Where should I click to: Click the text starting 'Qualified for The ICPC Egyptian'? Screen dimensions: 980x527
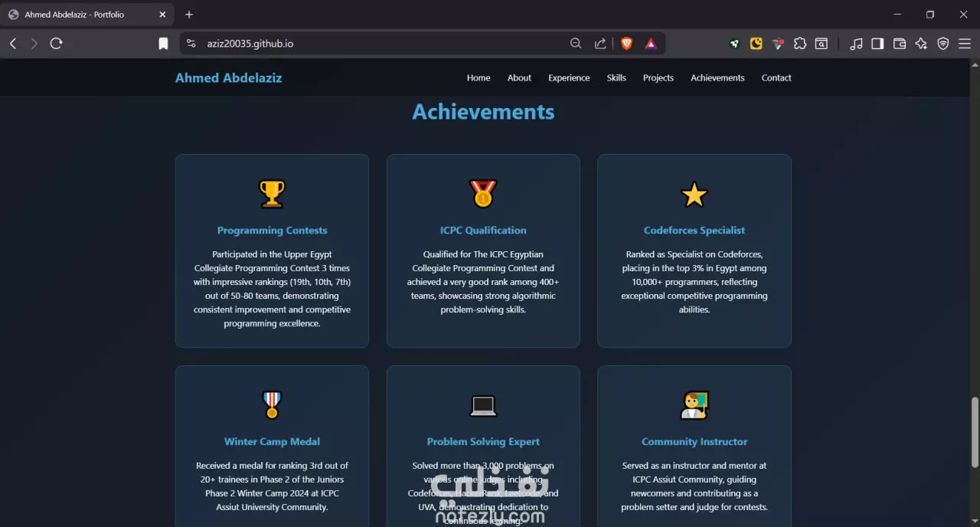(483, 282)
